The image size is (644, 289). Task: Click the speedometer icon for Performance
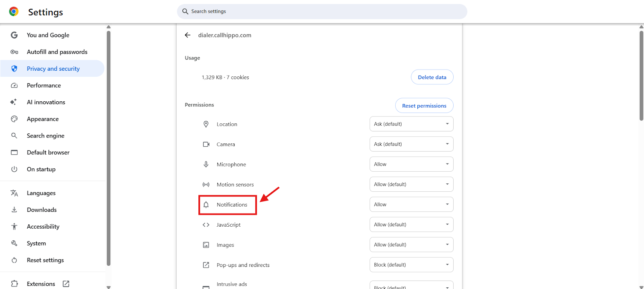click(x=14, y=85)
